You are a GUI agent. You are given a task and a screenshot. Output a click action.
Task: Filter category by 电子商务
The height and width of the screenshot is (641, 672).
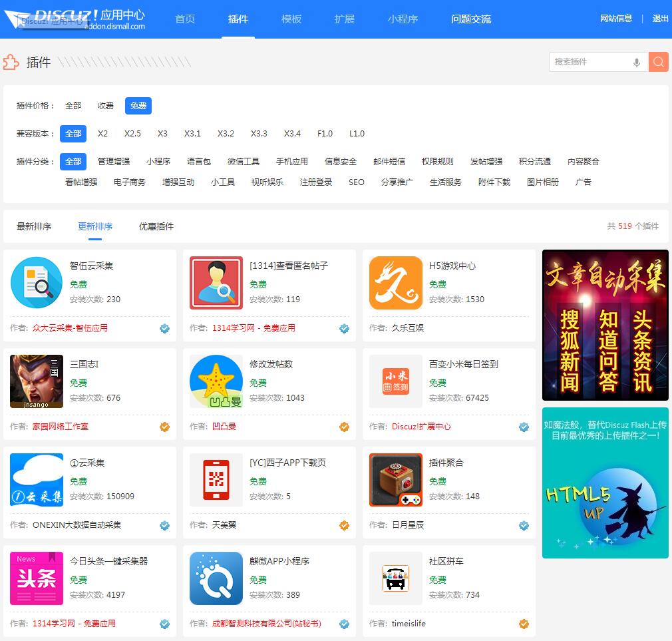[x=130, y=182]
